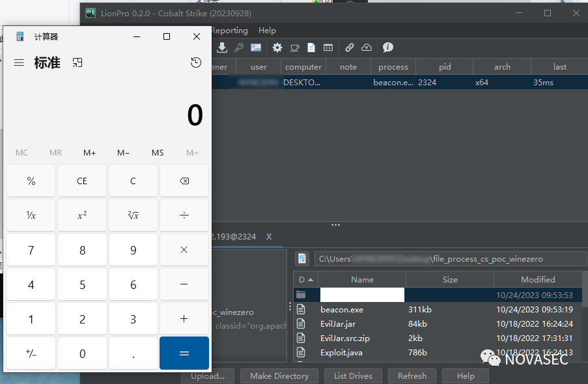The image size is (588, 384).
Task: Click calculator memory store MS button
Action: tap(158, 153)
